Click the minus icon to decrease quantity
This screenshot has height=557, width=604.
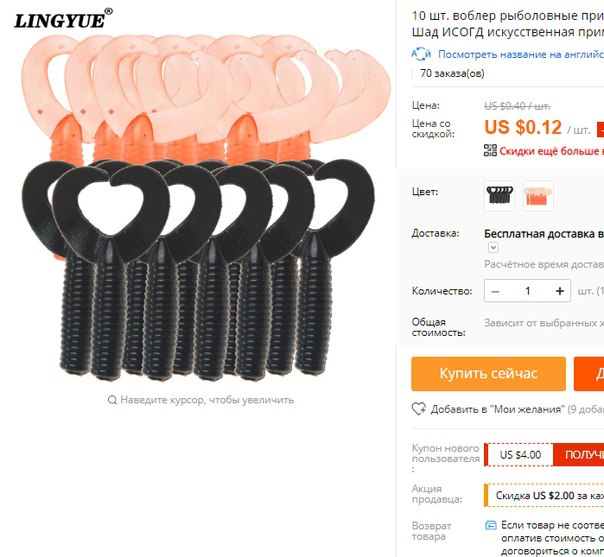tap(495, 291)
